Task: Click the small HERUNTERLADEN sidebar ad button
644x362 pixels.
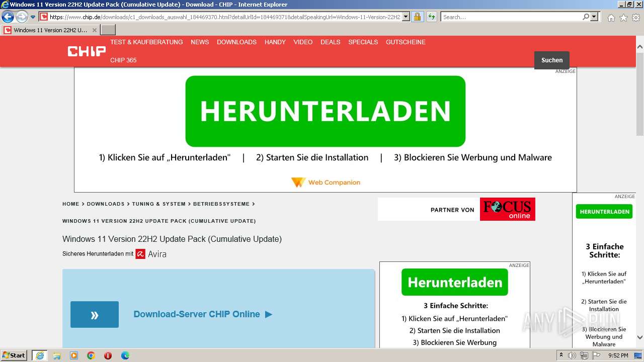Action: tap(604, 212)
